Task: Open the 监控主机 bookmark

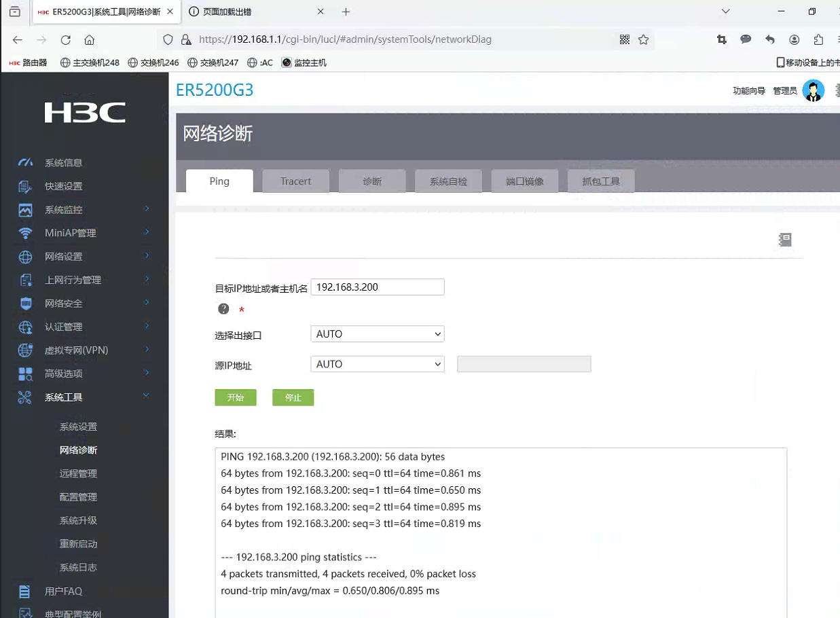Action: pos(304,62)
